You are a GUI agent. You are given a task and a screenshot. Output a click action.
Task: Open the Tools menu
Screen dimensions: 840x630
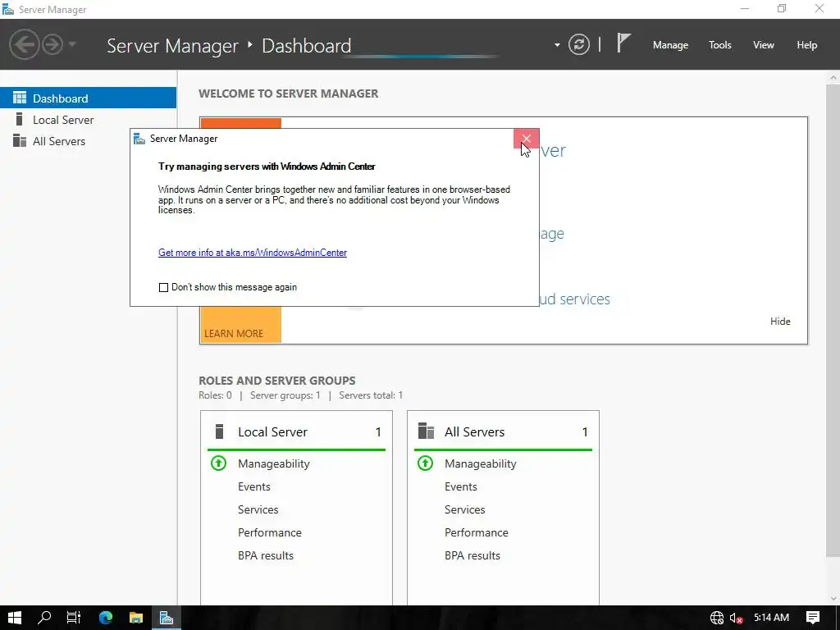[719, 45]
